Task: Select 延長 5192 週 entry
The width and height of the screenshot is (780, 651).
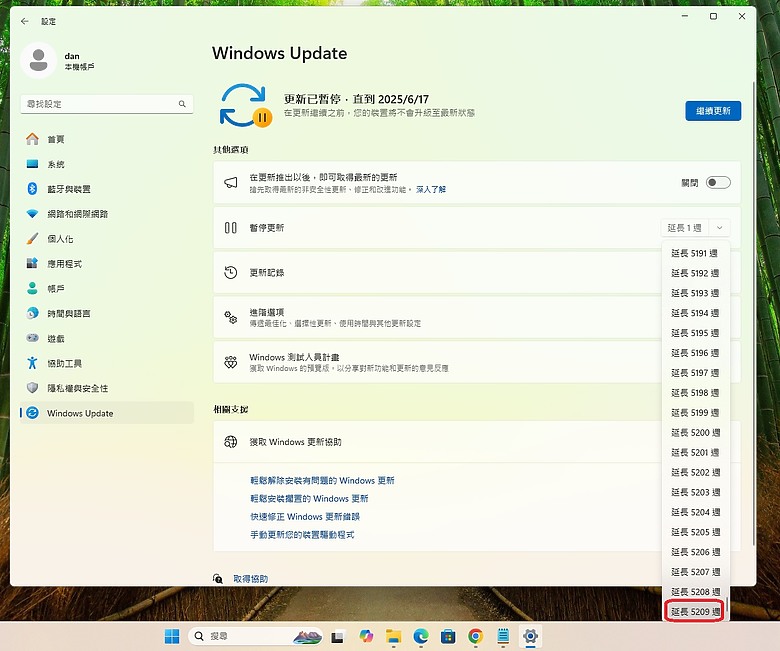Action: click(695, 273)
